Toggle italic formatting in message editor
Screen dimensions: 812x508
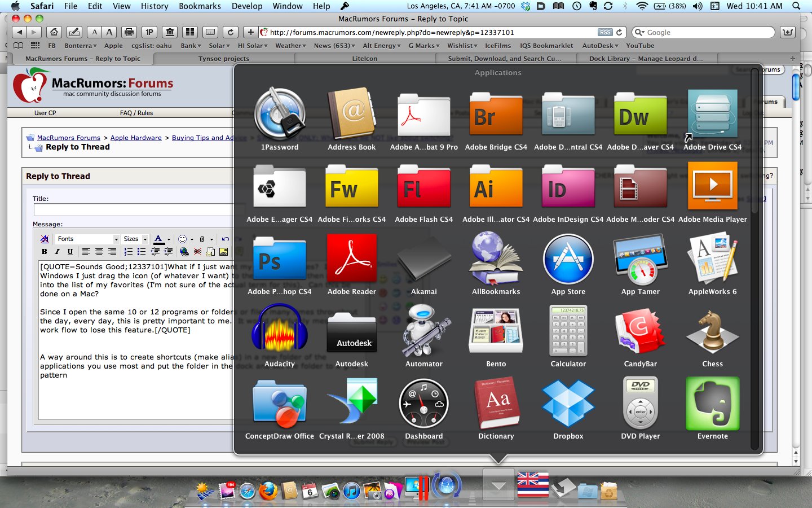coord(57,252)
